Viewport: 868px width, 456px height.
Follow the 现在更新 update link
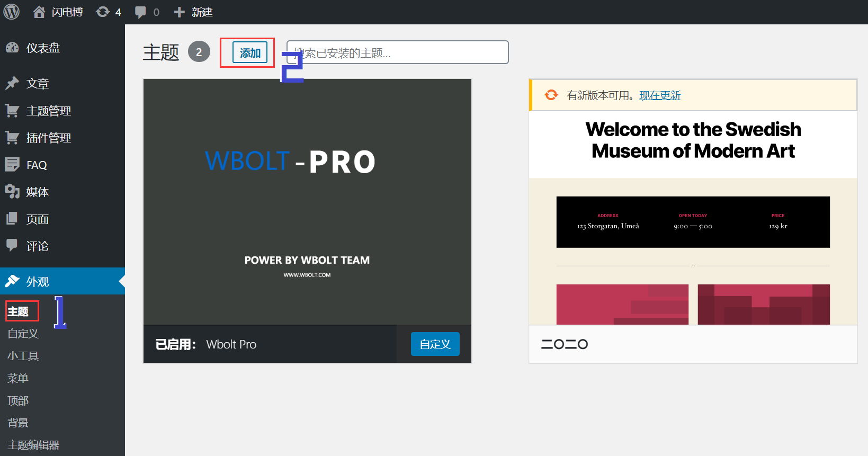659,95
